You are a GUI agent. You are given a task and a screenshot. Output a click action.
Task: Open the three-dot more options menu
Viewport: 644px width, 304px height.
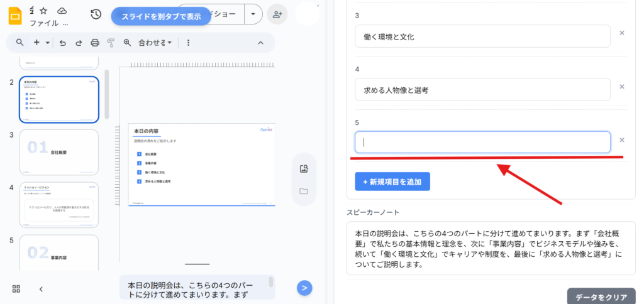coord(188,43)
